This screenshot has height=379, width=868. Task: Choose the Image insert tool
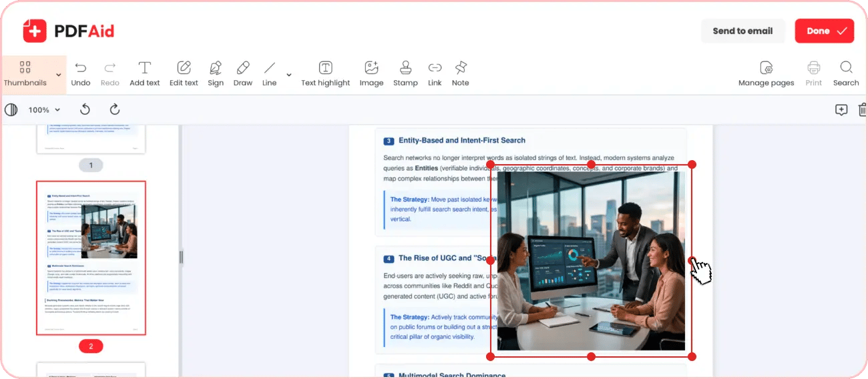point(371,74)
